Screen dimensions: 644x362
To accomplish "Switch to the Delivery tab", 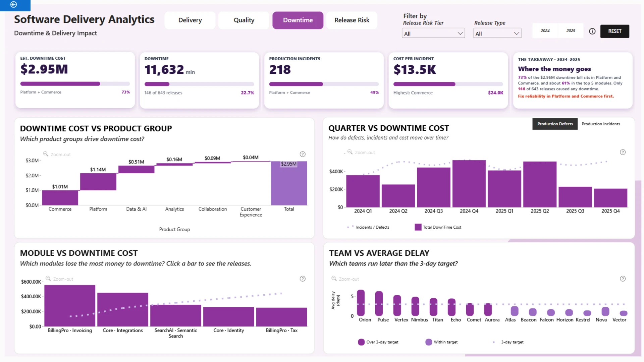I will click(190, 20).
